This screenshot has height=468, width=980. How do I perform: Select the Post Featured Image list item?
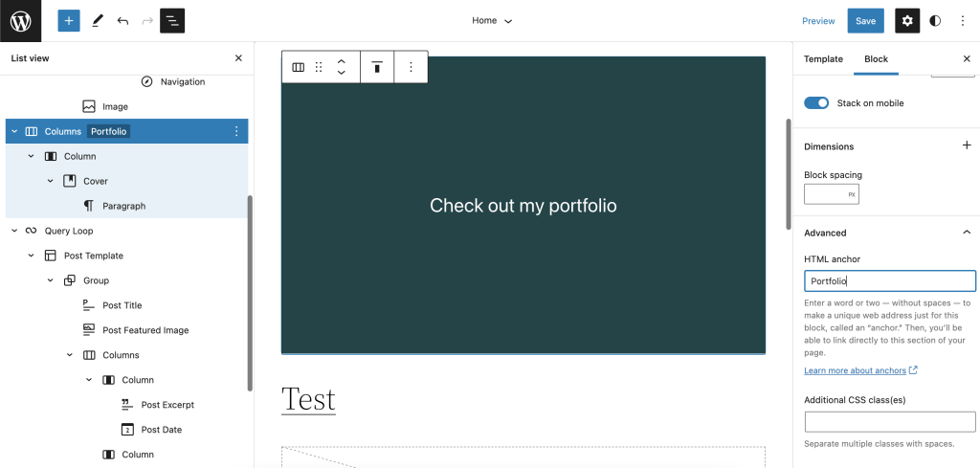coord(145,330)
